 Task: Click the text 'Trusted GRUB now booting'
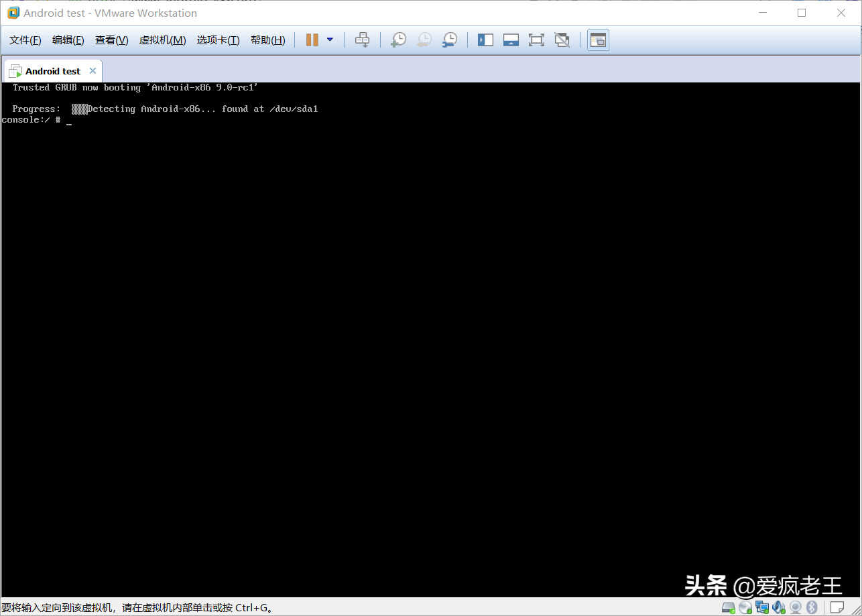tap(76, 87)
